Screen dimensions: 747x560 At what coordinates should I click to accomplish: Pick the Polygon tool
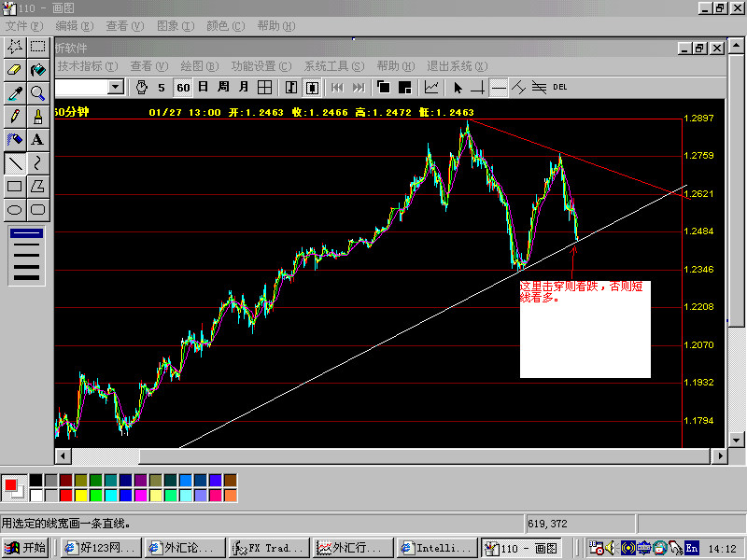(38, 186)
